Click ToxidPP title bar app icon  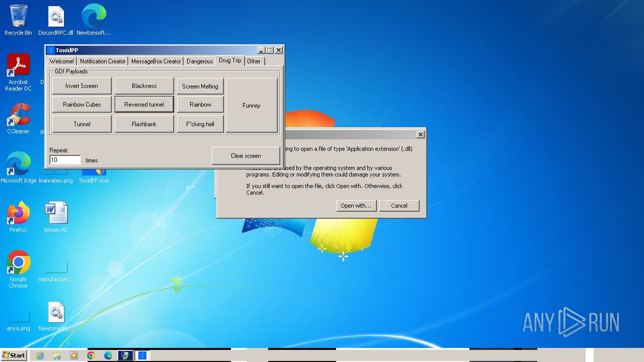pyautogui.click(x=51, y=50)
